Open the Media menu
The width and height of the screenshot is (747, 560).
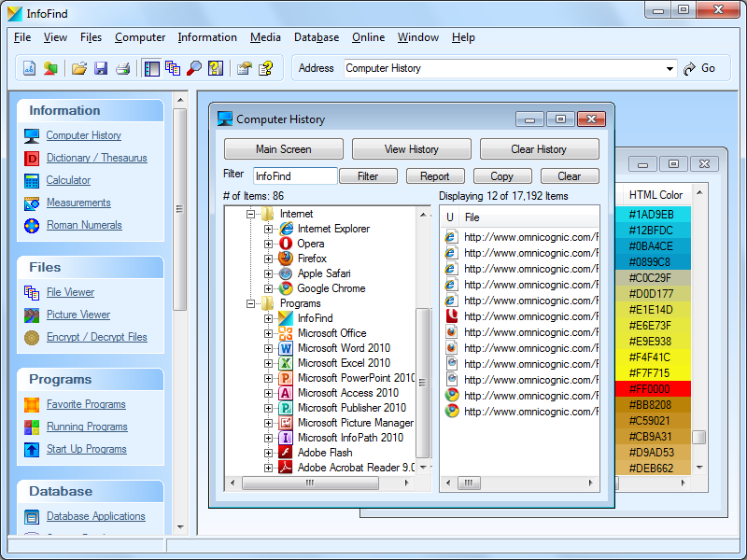[x=265, y=37]
